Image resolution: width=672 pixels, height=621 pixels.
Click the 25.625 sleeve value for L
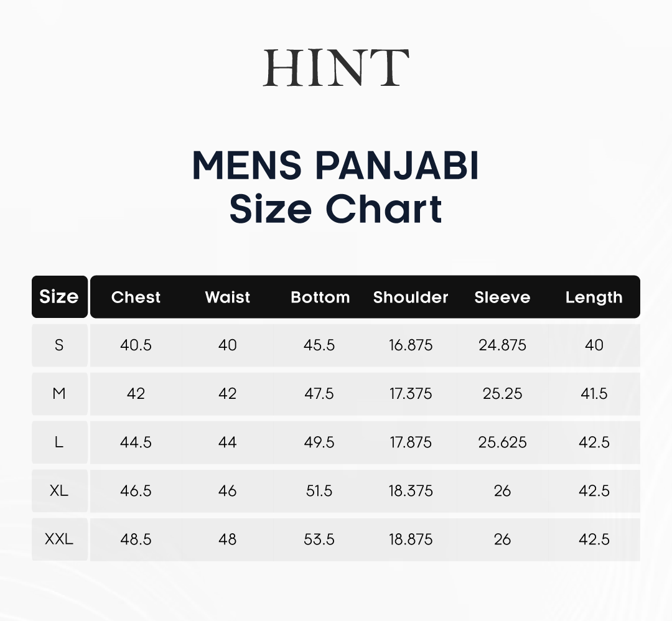502,442
